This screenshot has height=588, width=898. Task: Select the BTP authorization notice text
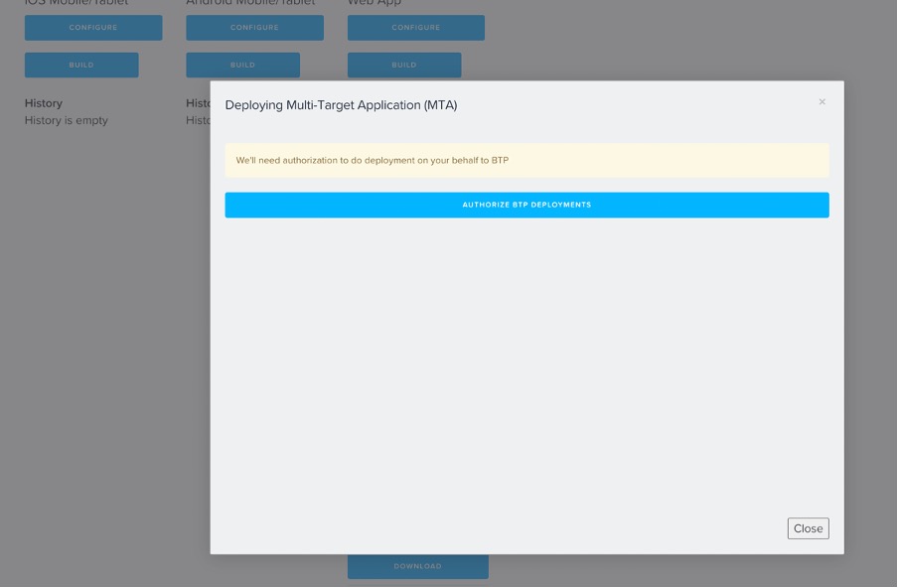(x=373, y=160)
